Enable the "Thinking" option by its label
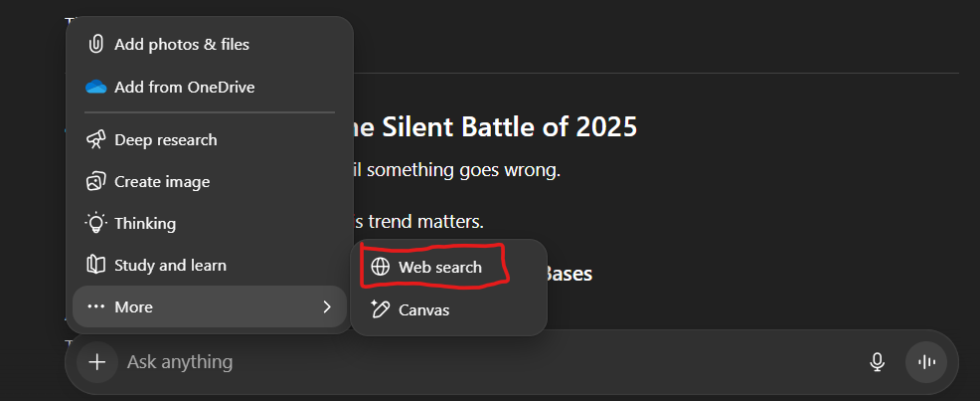 [x=145, y=223]
